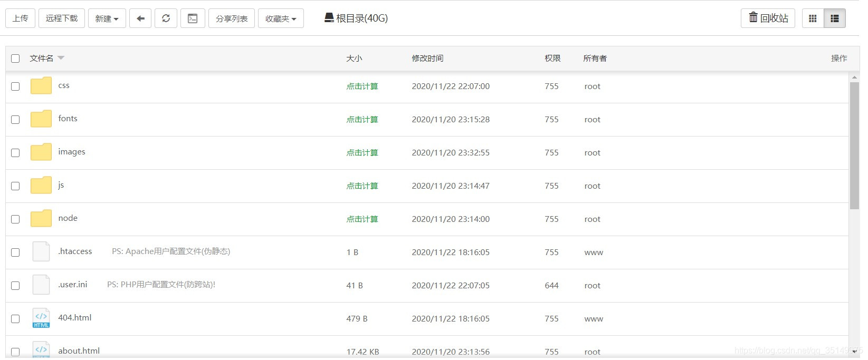This screenshot has height=360, width=868.
Task: Click 远程下载 remote download
Action: click(x=61, y=18)
